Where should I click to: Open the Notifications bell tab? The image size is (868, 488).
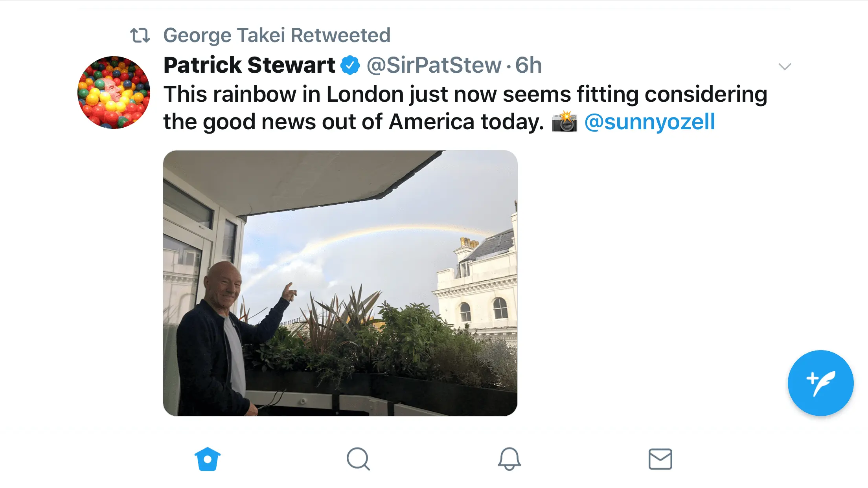pos(509,459)
